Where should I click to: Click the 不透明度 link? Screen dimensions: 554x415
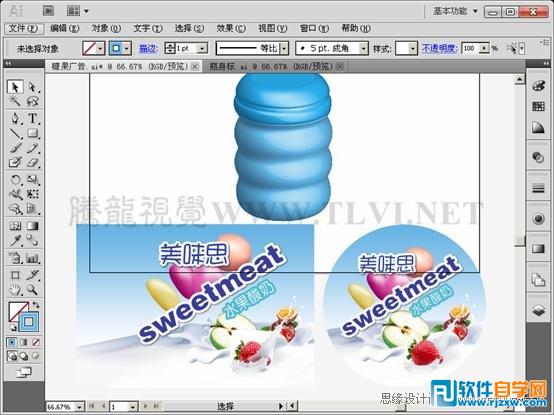pos(440,48)
